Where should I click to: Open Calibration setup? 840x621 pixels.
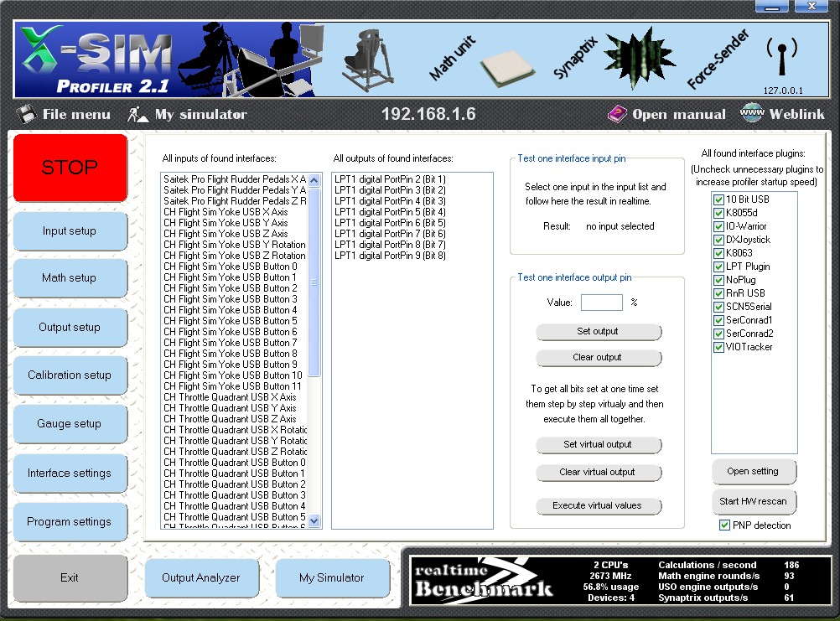pos(70,375)
